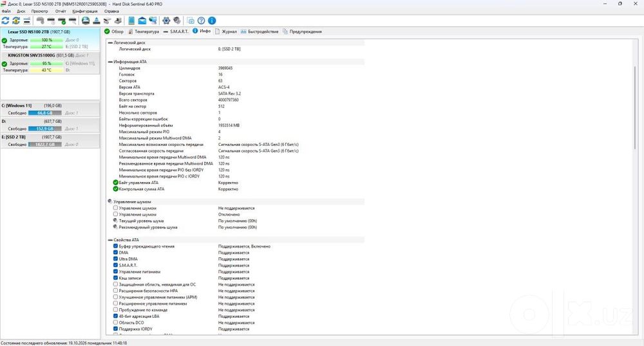Open the Диск menu
This screenshot has height=346, width=644.
[21, 11]
